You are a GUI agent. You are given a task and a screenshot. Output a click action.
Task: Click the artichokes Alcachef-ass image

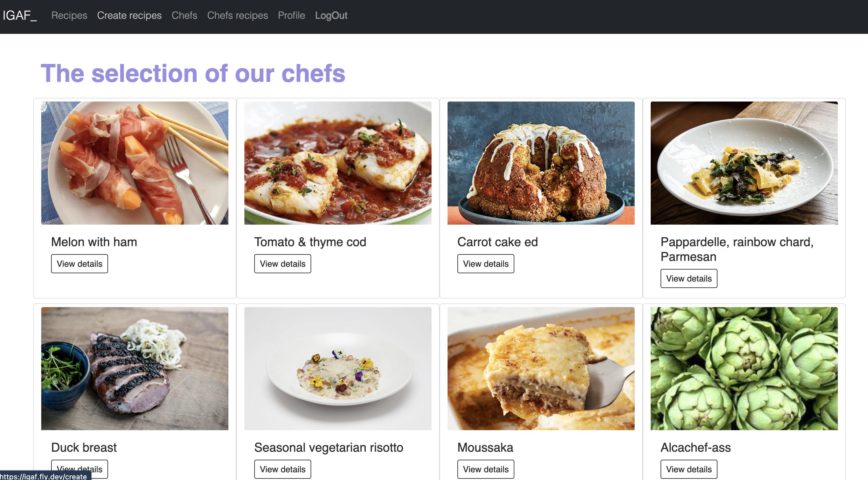tap(744, 369)
